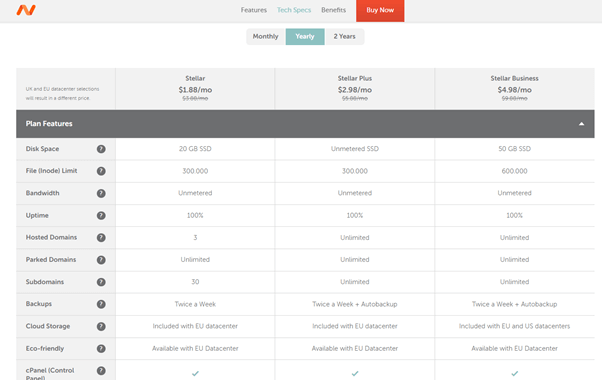Click the Stellar Business 100% uptime cell
The image size is (602, 380).
pos(514,216)
